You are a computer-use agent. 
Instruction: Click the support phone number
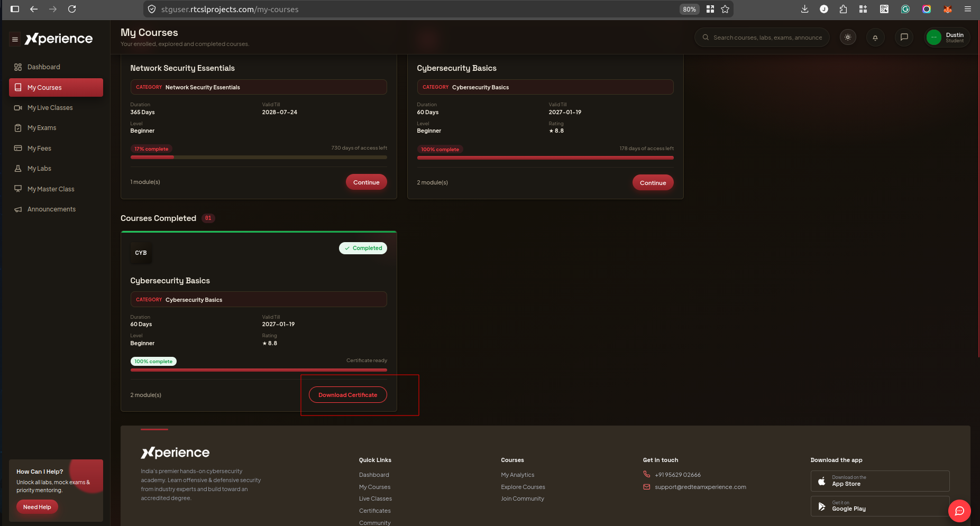(x=677, y=475)
